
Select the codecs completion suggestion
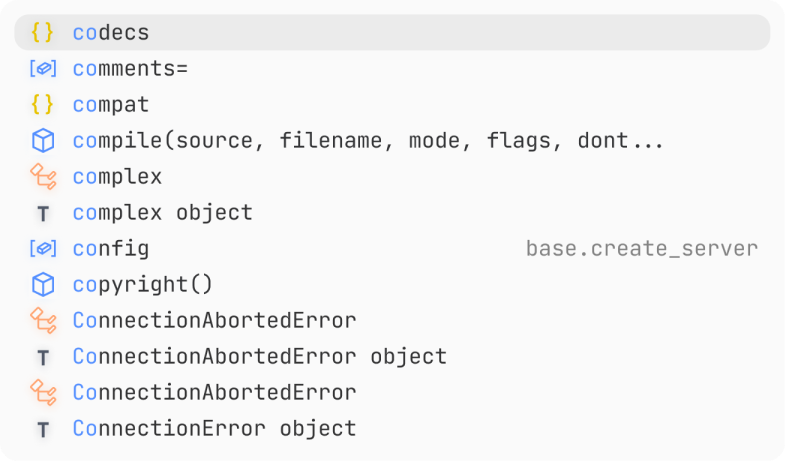[x=392, y=33]
